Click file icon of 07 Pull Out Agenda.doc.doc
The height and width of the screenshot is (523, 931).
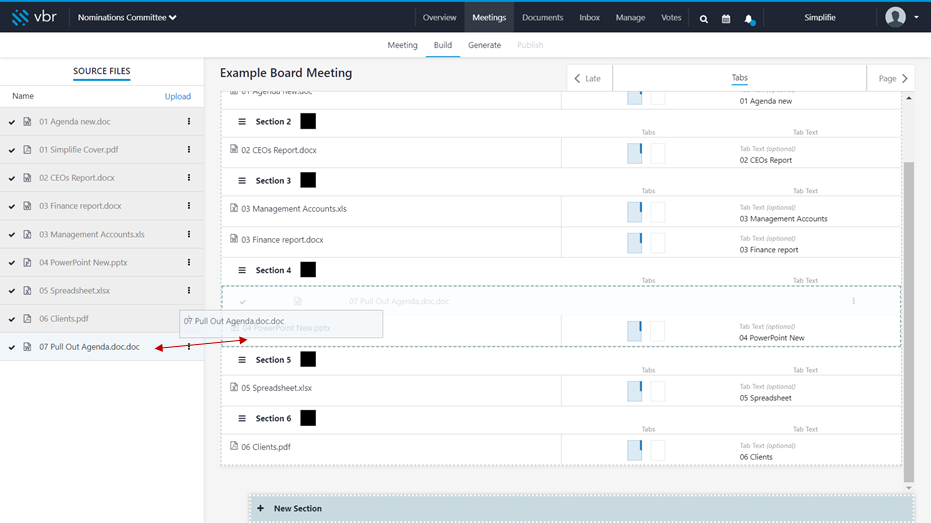[x=27, y=347]
